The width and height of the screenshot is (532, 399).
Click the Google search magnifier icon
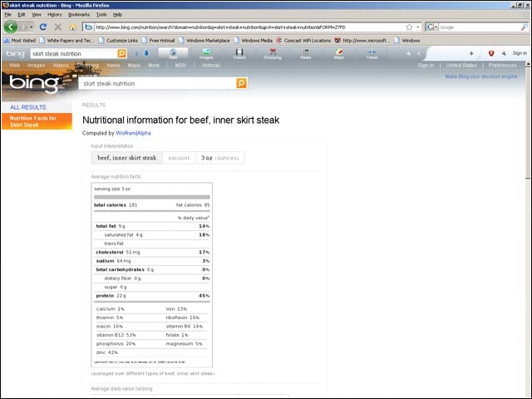pos(525,27)
